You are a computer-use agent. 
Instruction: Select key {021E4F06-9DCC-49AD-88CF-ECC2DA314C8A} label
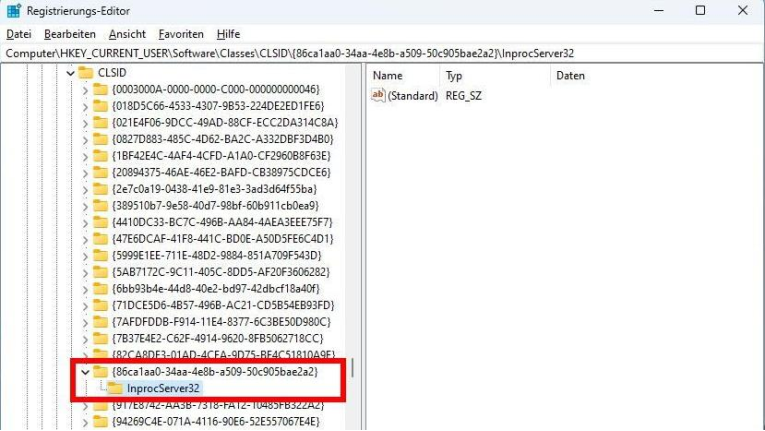225,123
